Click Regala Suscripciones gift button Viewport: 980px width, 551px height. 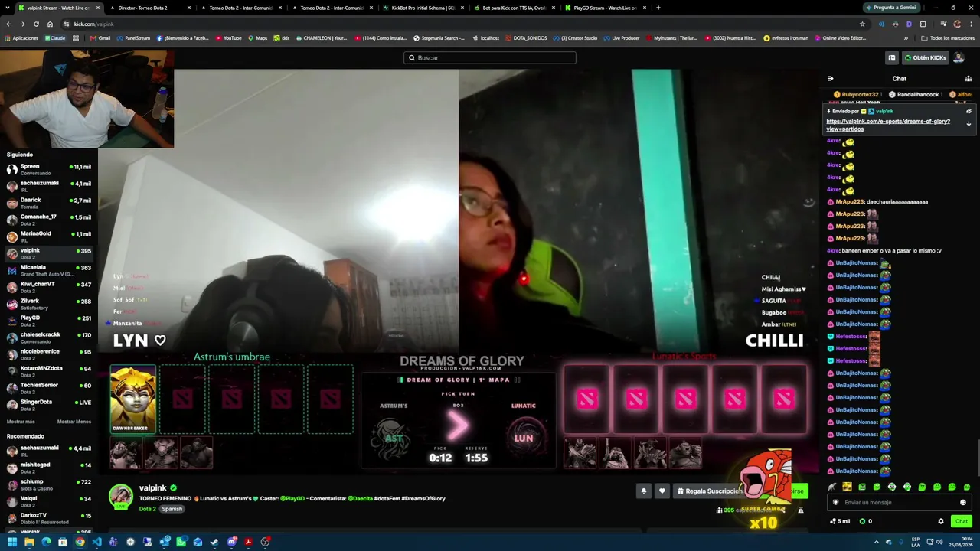click(710, 491)
